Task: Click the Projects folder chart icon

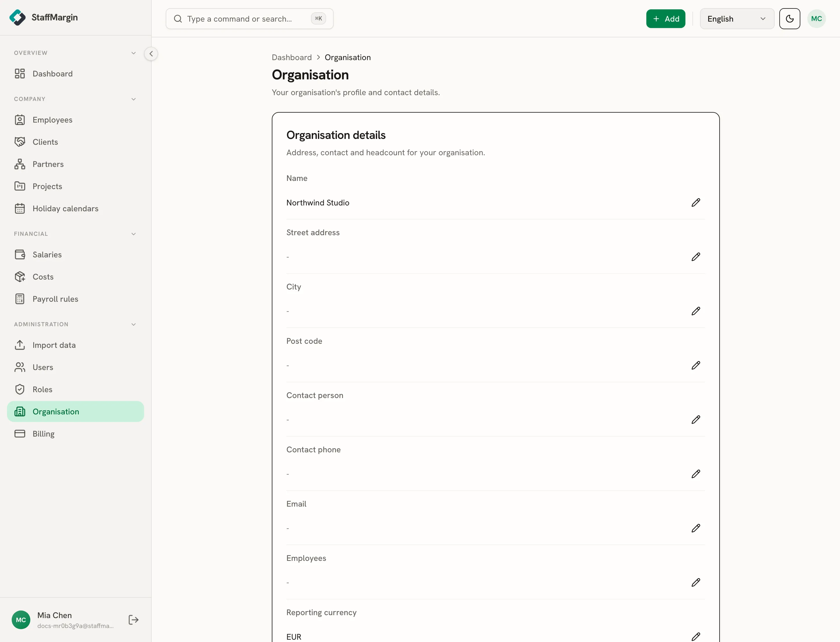Action: tap(20, 186)
